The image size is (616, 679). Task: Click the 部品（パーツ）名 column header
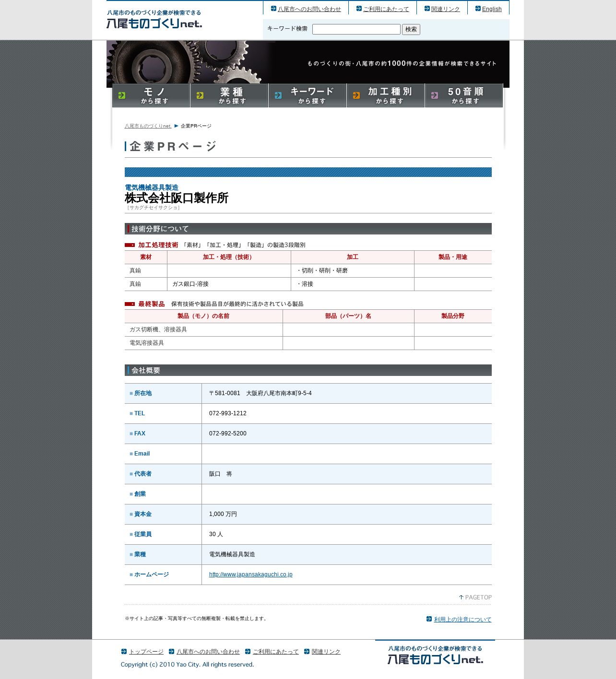[348, 316]
